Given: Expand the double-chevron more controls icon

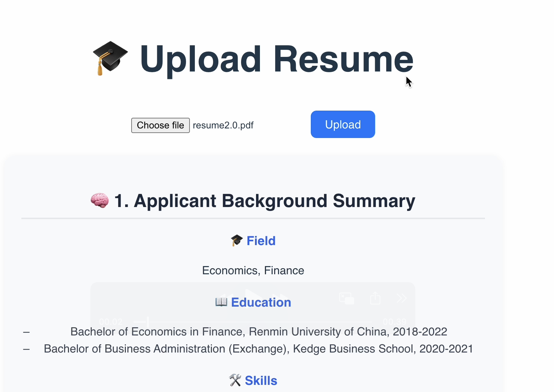Looking at the screenshot, I should 401,298.
